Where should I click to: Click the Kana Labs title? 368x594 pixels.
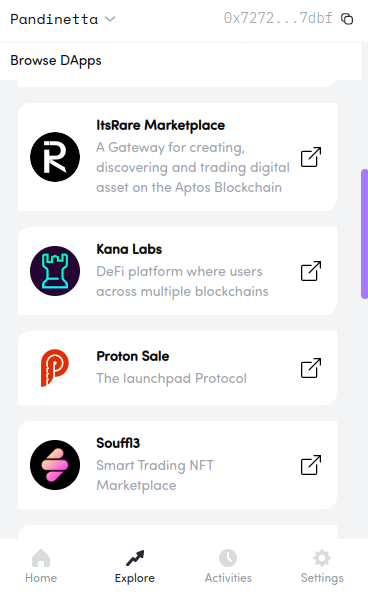(129, 249)
